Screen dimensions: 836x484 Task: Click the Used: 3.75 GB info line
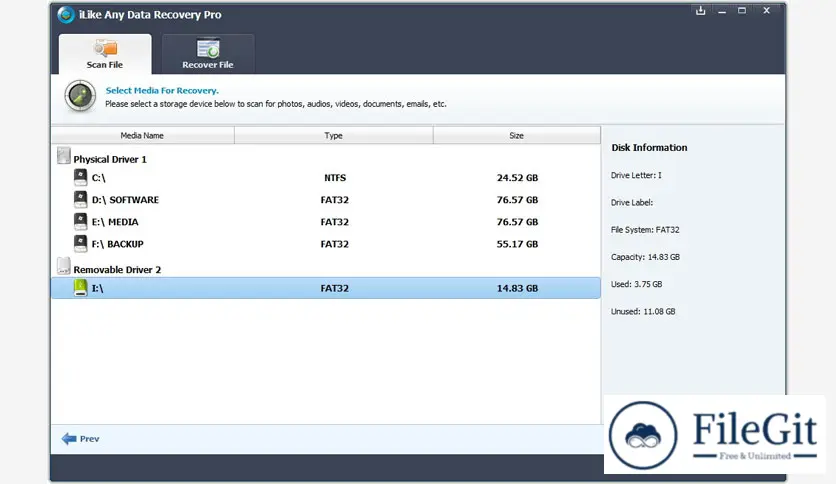click(637, 284)
